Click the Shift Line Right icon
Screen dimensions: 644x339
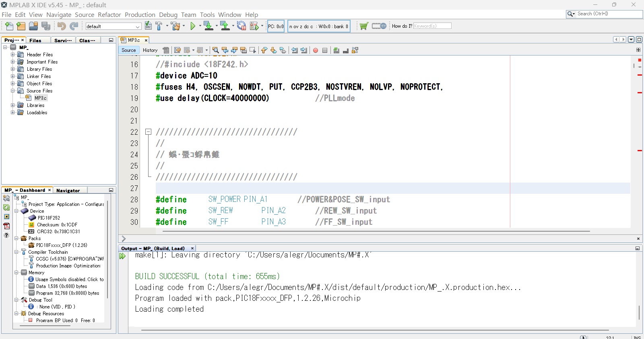304,50
